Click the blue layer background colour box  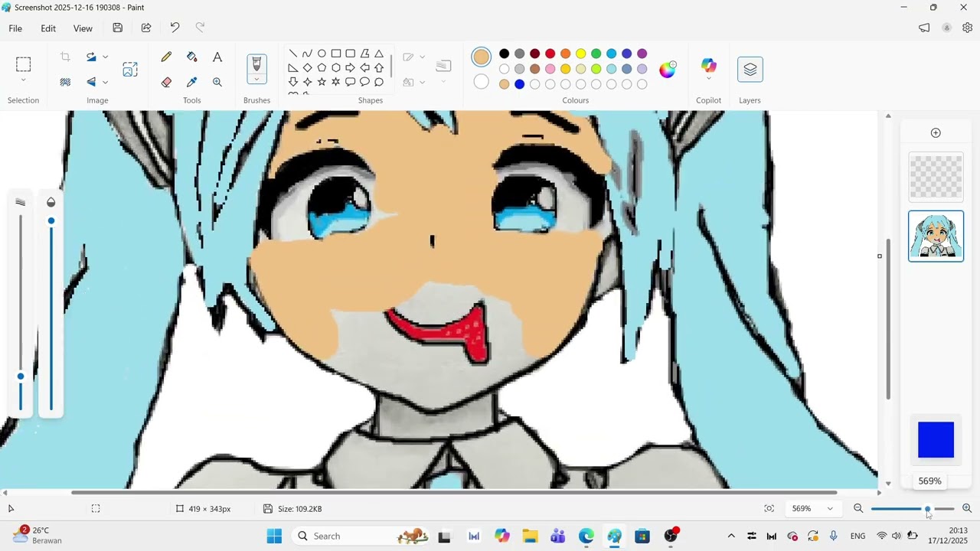point(936,440)
